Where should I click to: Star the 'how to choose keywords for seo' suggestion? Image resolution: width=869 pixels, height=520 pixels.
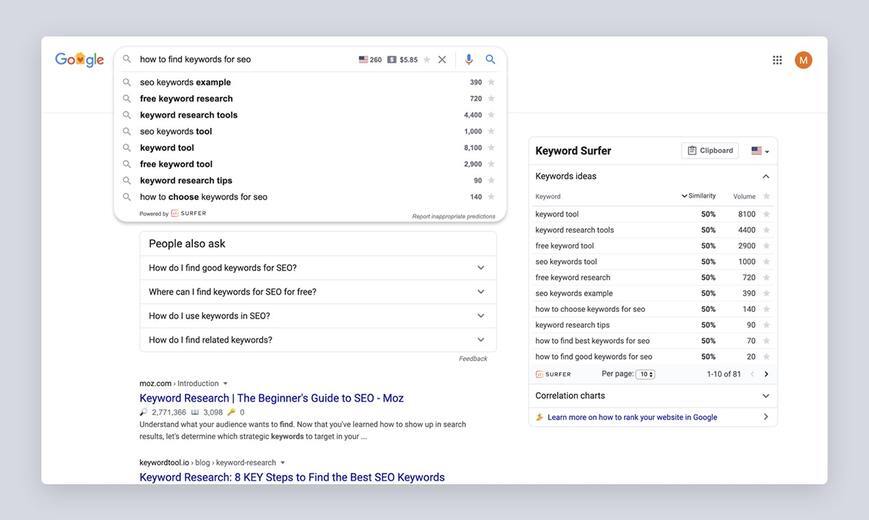click(x=491, y=197)
